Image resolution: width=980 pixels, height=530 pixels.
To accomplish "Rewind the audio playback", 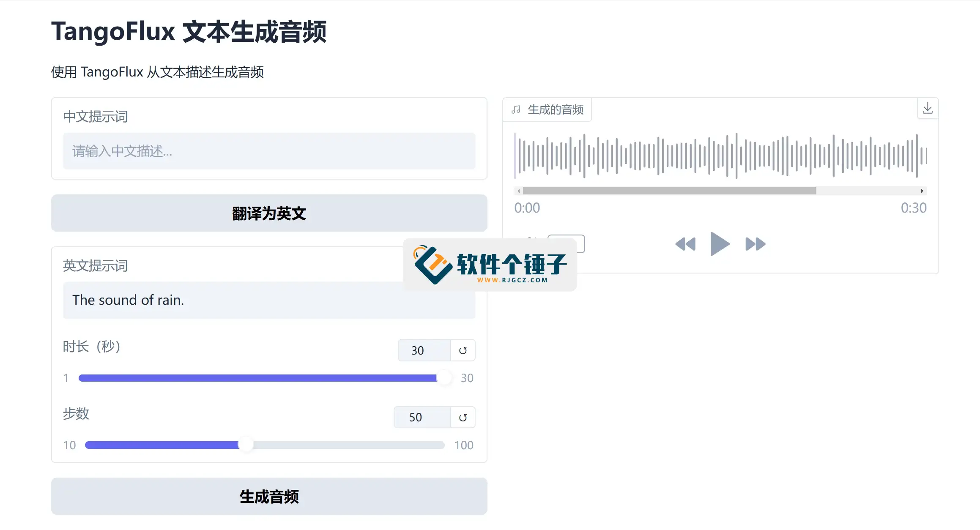I will click(685, 244).
